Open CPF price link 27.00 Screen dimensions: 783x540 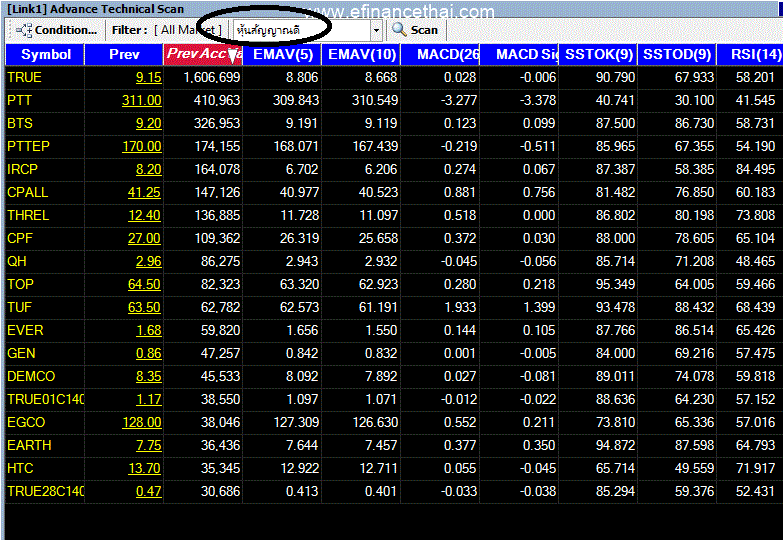pyautogui.click(x=144, y=239)
